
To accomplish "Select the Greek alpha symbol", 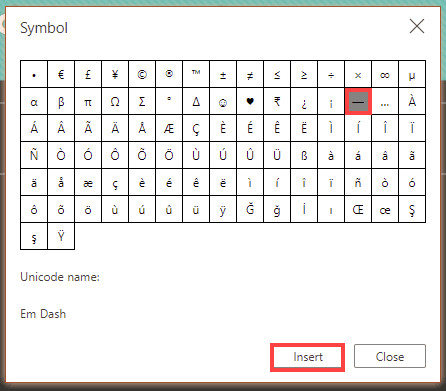I will tap(34, 101).
